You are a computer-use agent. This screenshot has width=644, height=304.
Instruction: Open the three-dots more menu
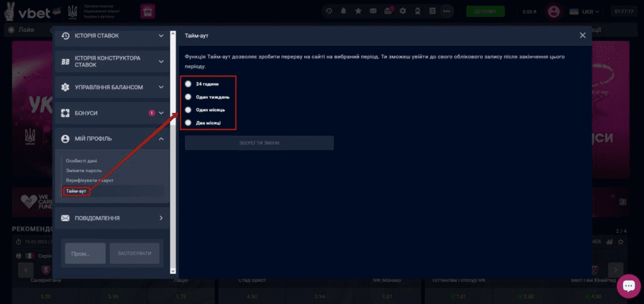tap(447, 11)
